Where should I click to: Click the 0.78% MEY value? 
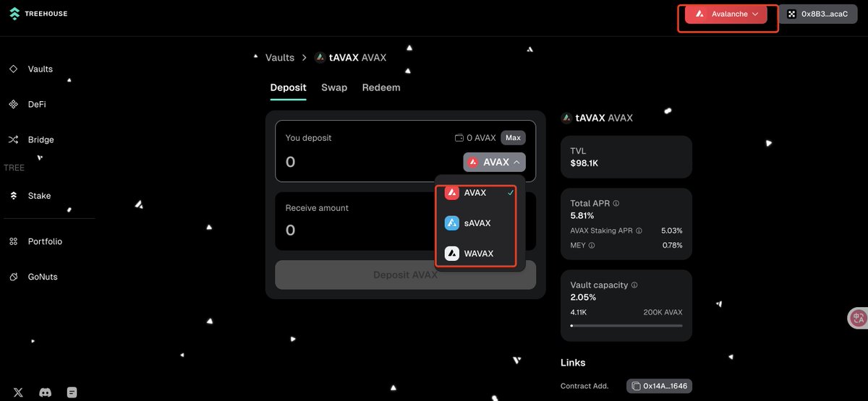(x=672, y=246)
